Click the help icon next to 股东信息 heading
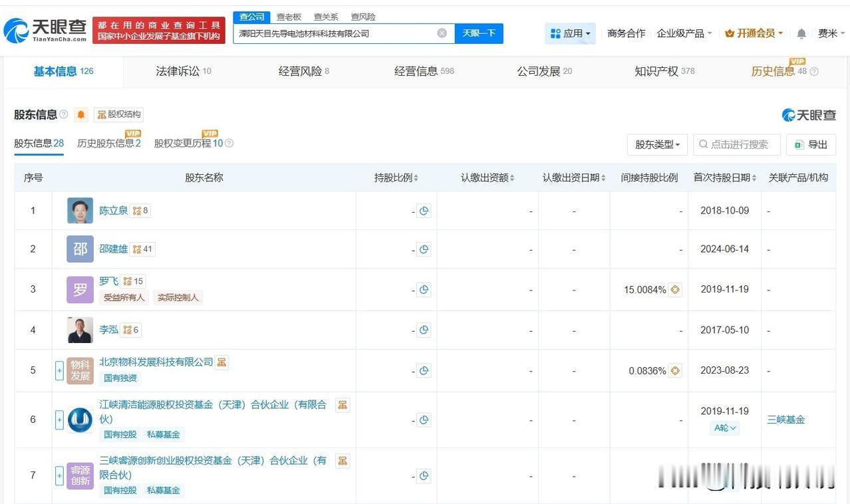Screen dimensions: 850x504 pos(64,114)
